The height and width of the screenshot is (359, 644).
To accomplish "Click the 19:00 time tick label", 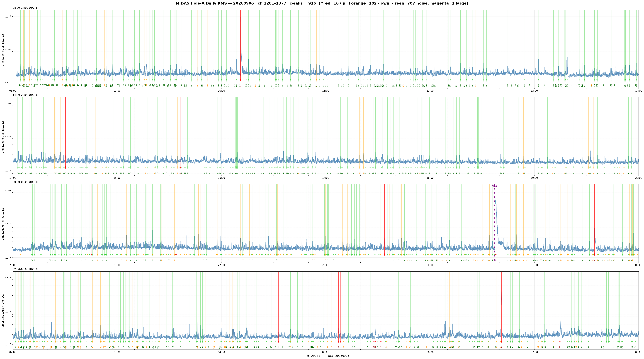I will (x=534, y=178).
